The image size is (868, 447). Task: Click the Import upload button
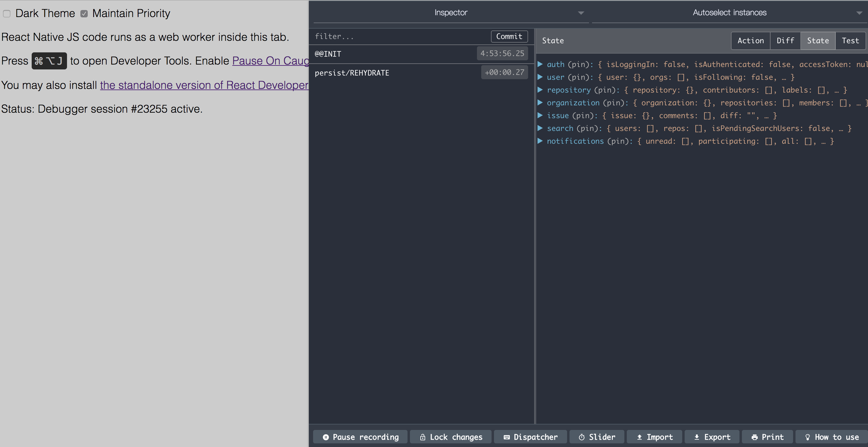(x=655, y=437)
